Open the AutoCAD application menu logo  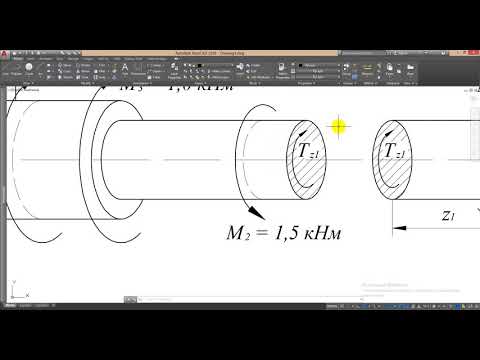point(4,54)
